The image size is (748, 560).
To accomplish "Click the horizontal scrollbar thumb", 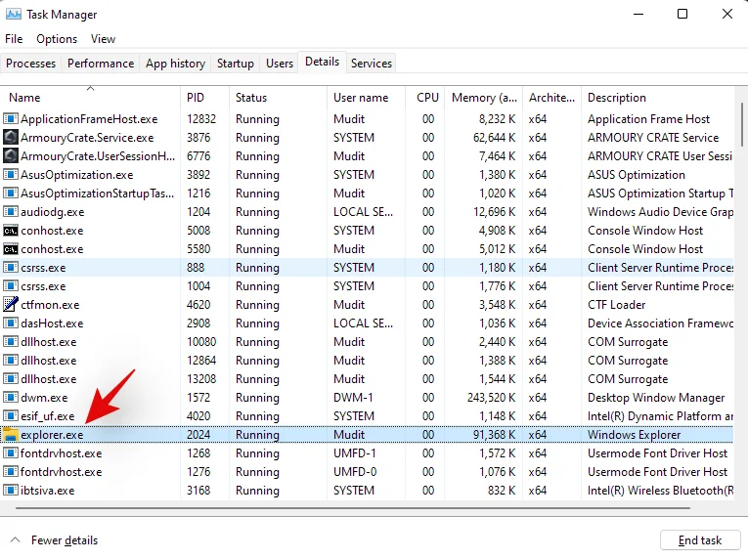I will coord(353,508).
